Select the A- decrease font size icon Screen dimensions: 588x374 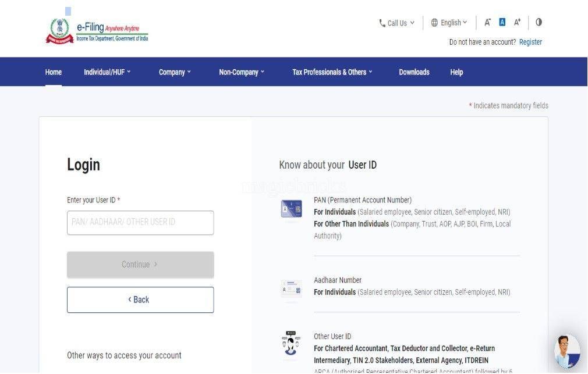(x=487, y=22)
